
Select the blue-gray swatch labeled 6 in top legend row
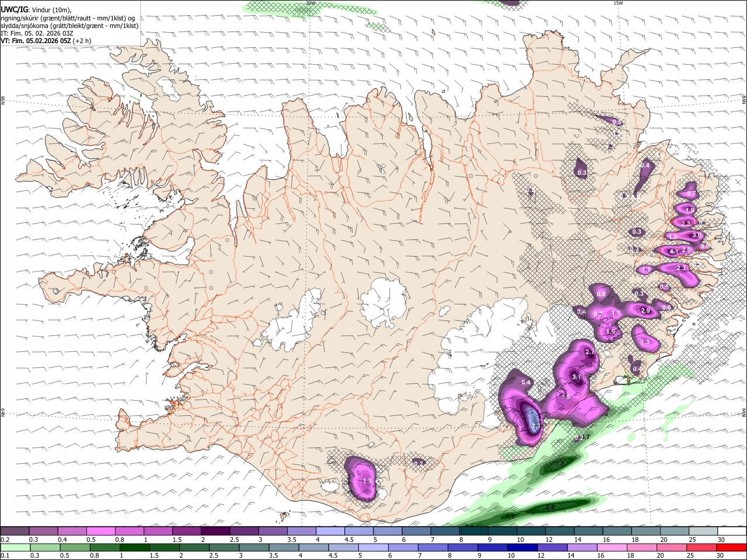(x=417, y=531)
